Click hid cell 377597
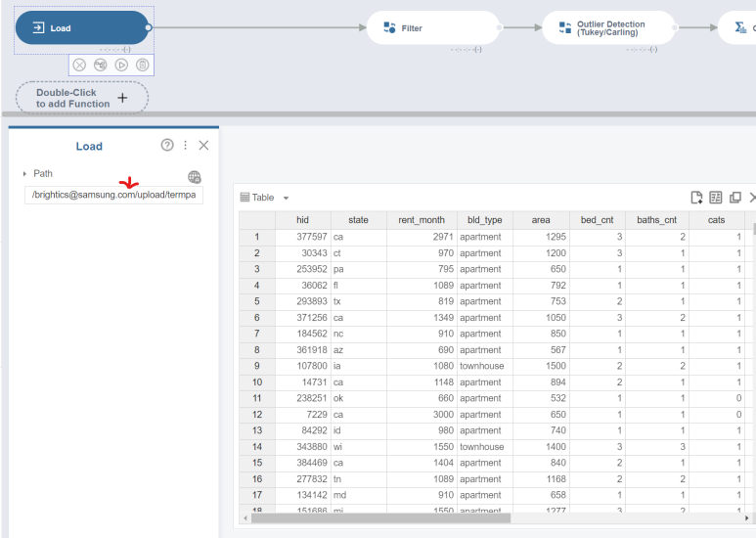Image resolution: width=756 pixels, height=538 pixels. [x=303, y=237]
